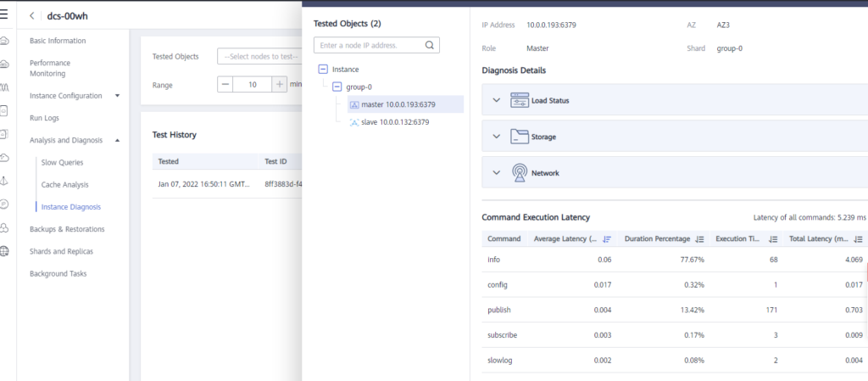Select Instance Diagnosis menu item
This screenshot has width=868, height=381.
click(71, 206)
